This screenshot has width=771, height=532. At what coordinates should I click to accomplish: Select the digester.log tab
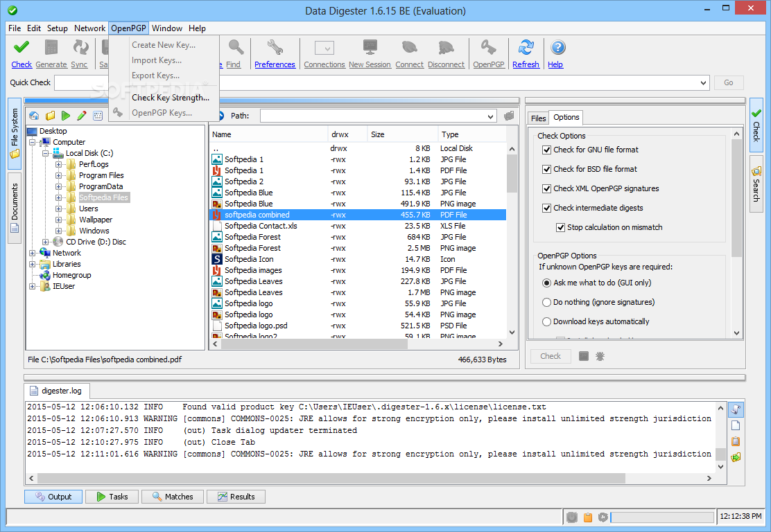click(x=57, y=391)
